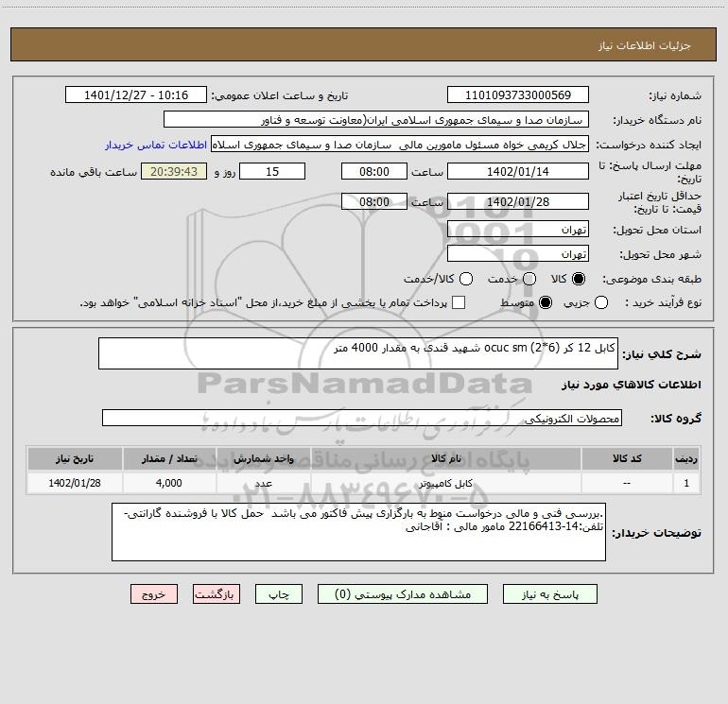Click the واحد شمارش column header
Image resolution: width=728 pixels, height=704 pixels.
pos(263,458)
